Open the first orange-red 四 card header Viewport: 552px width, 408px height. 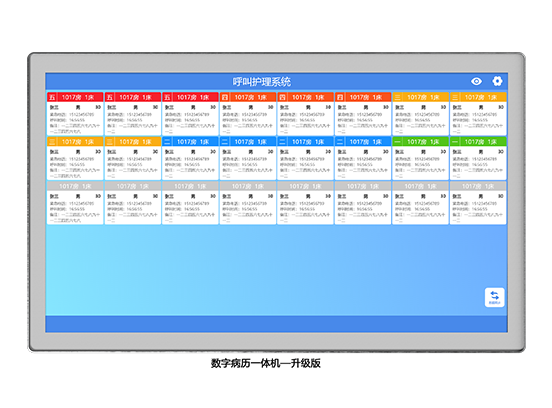(x=248, y=97)
